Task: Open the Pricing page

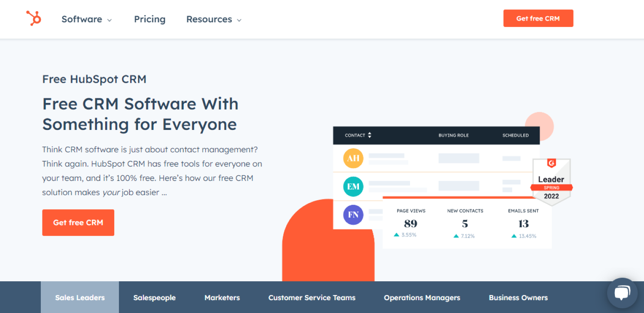Action: tap(149, 19)
